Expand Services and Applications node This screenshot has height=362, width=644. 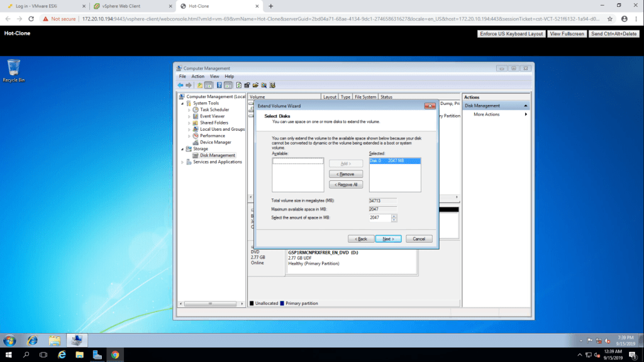coord(182,162)
